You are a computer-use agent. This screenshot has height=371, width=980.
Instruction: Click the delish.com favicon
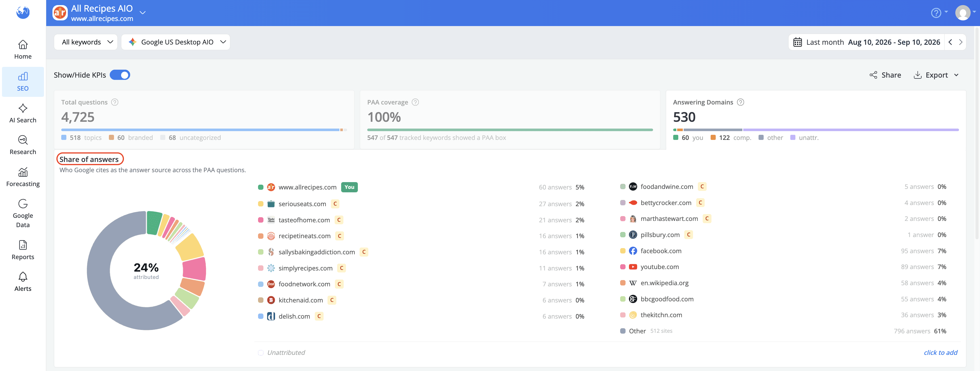click(x=271, y=316)
